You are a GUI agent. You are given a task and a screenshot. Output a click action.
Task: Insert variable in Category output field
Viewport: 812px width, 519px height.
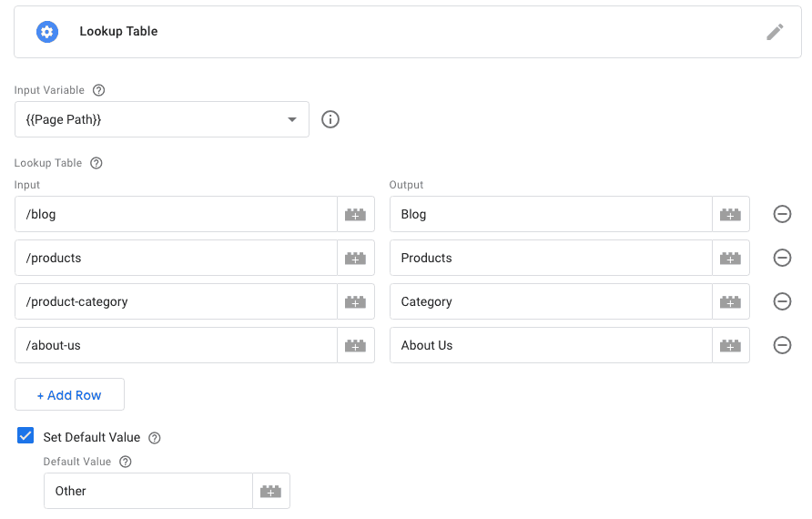[731, 301]
